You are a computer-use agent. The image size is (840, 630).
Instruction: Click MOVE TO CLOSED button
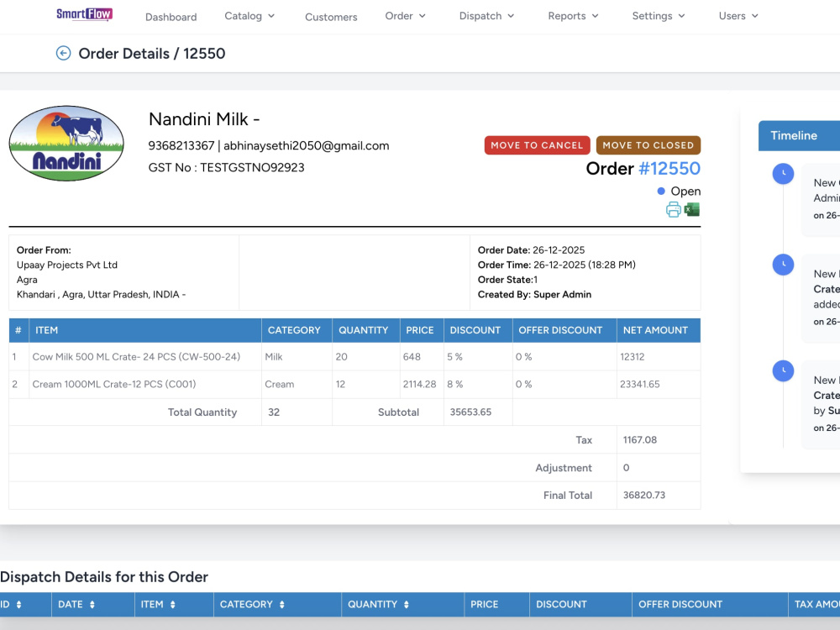click(648, 145)
